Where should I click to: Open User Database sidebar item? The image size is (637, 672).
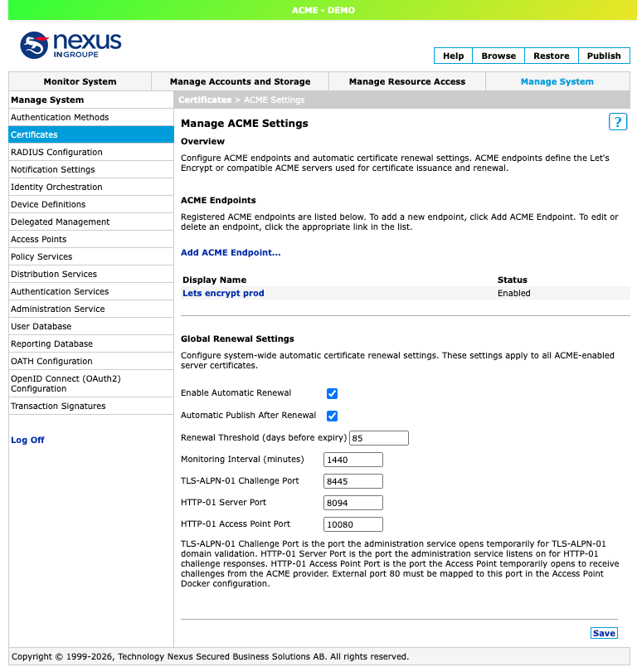point(91,326)
